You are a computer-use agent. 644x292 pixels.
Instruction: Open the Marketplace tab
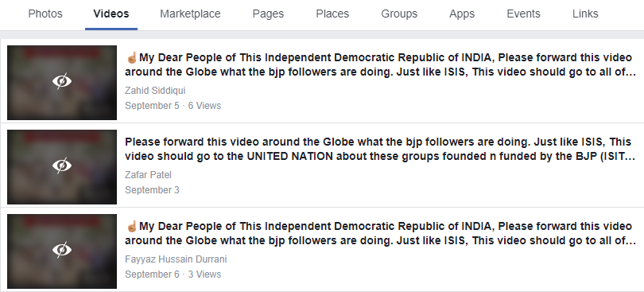pos(190,14)
